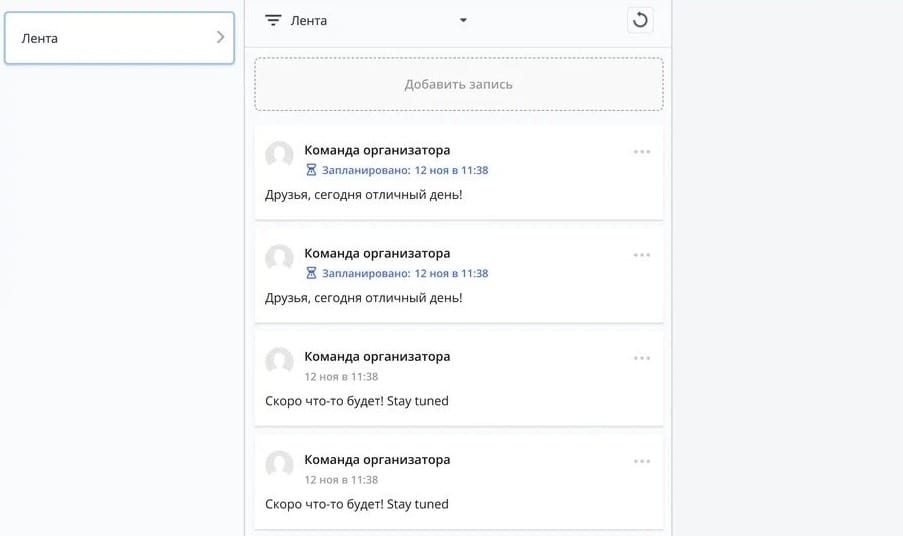
Task: Open three-dot menu on first Stay tuned post
Action: tap(642, 358)
